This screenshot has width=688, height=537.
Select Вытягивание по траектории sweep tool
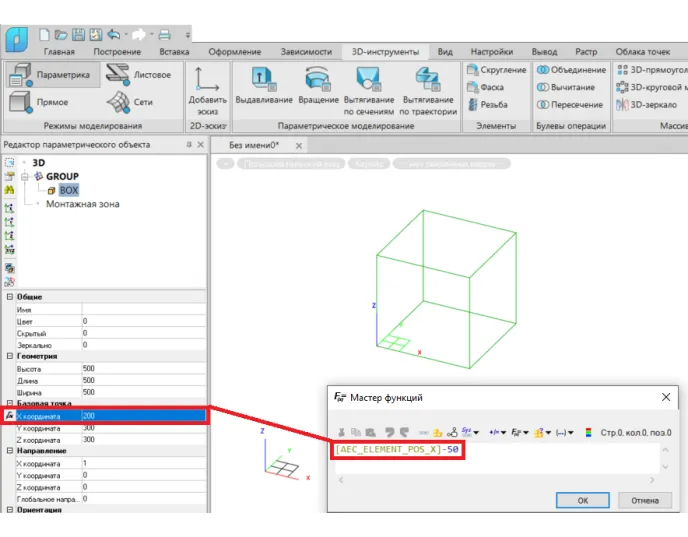pyautogui.click(x=428, y=91)
